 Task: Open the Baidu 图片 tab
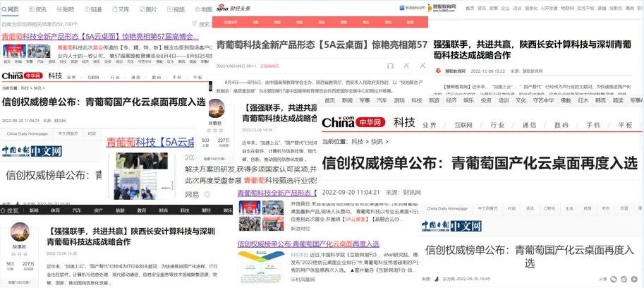(x=148, y=9)
